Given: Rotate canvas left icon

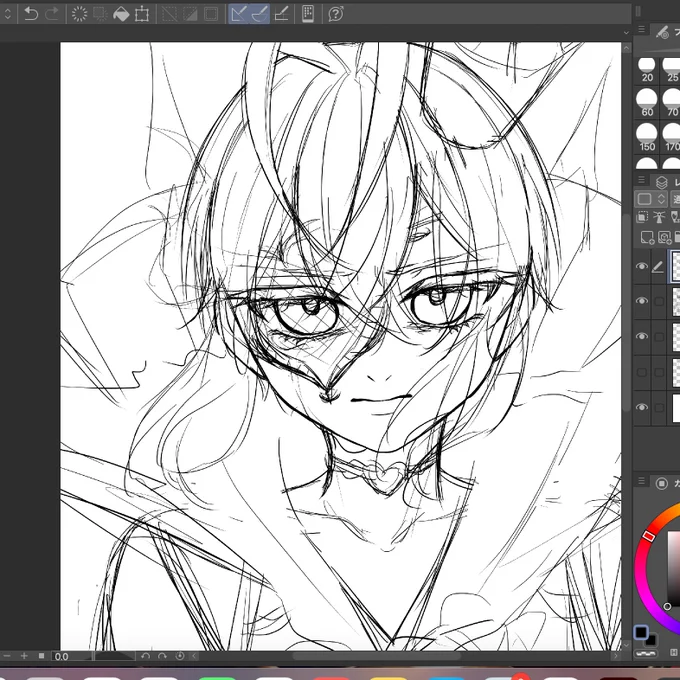Looking at the screenshot, I should (x=145, y=656).
